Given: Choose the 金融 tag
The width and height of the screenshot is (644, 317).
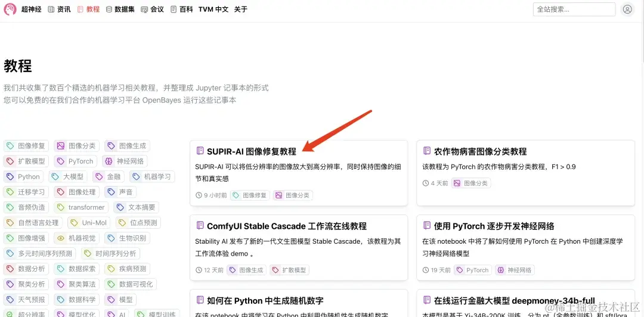Looking at the screenshot, I should pyautogui.click(x=109, y=176).
